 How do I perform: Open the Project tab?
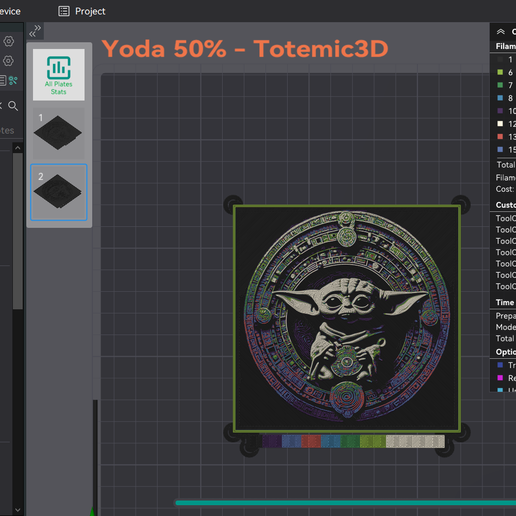click(x=82, y=11)
